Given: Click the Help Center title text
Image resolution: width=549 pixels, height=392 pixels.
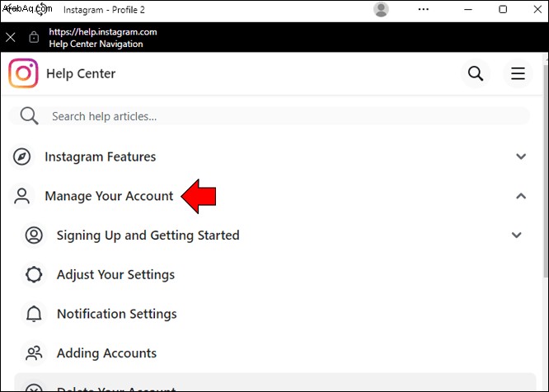Looking at the screenshot, I should tap(81, 73).
